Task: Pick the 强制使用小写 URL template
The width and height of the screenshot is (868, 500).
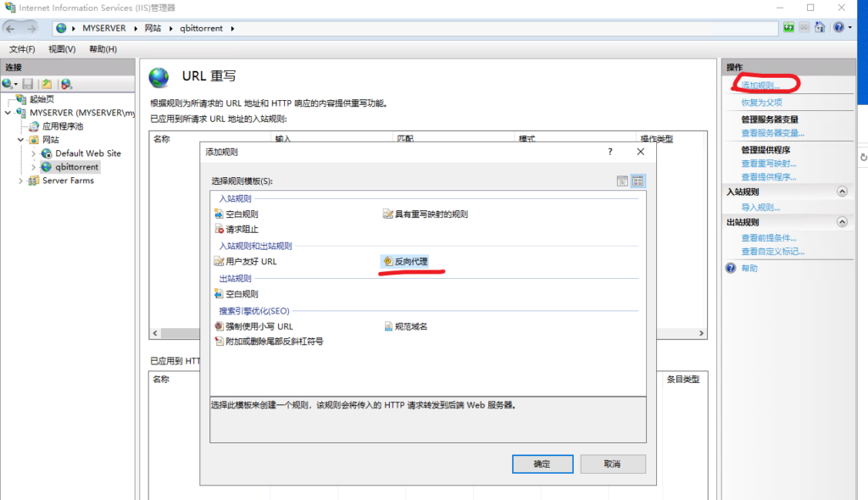Action: (x=259, y=326)
